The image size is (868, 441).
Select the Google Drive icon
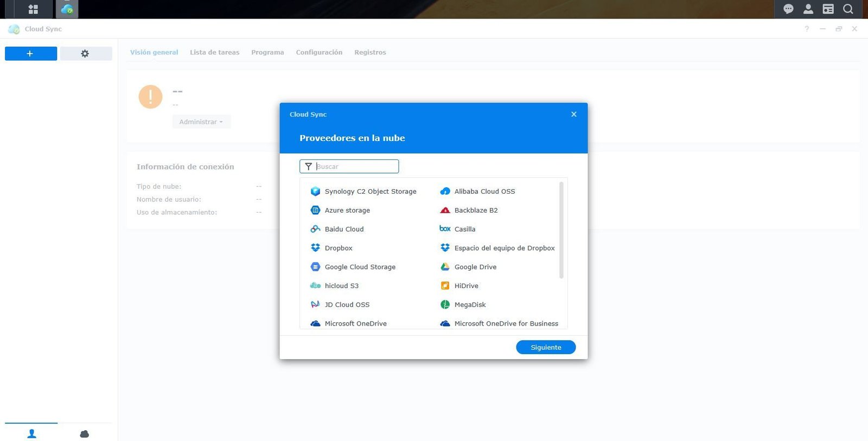pyautogui.click(x=445, y=267)
